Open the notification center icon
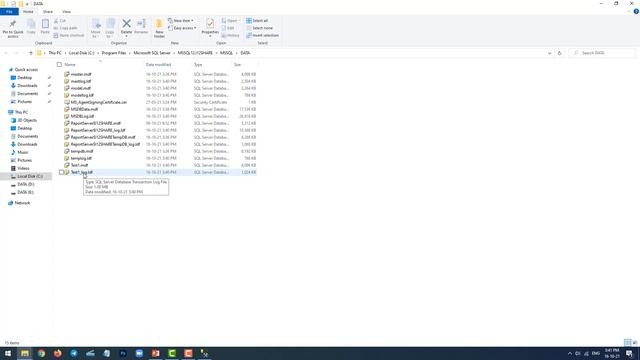Screen dimensions: 640x360 629,353
